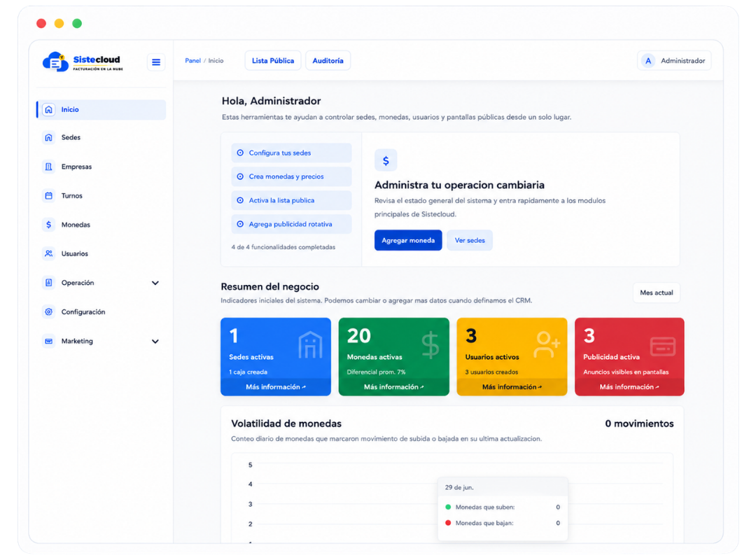This screenshot has width=756, height=560.
Task: Open the Administrador account menu
Action: click(x=674, y=61)
